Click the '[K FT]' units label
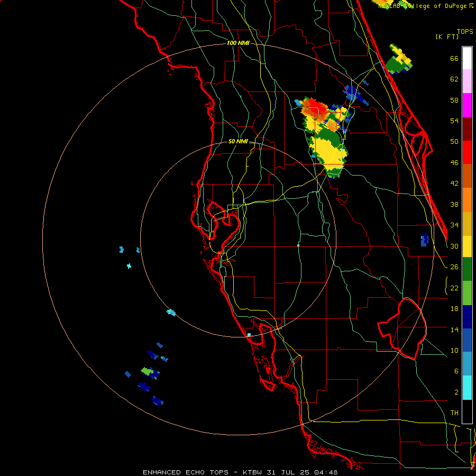 click(x=447, y=37)
